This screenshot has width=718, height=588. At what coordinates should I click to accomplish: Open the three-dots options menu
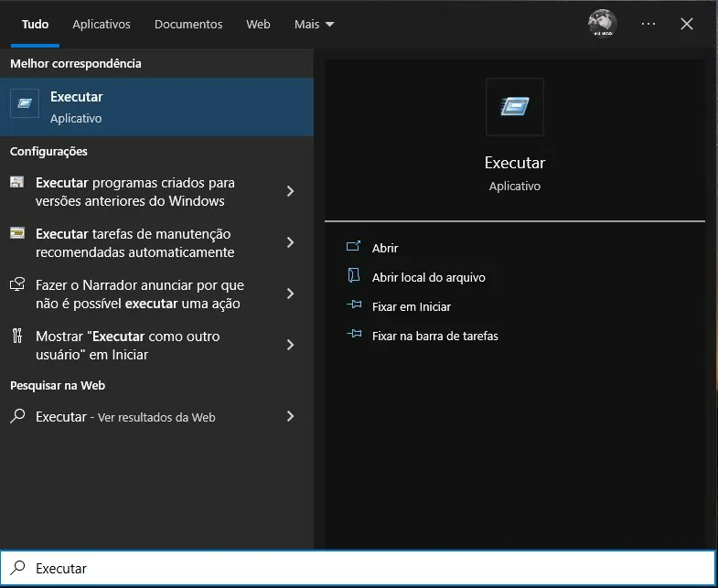click(x=648, y=24)
